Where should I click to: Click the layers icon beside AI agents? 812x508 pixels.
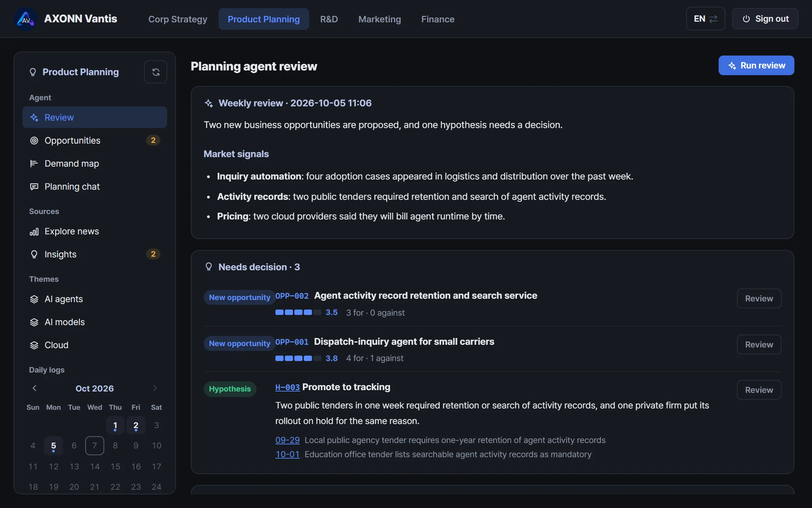34,299
